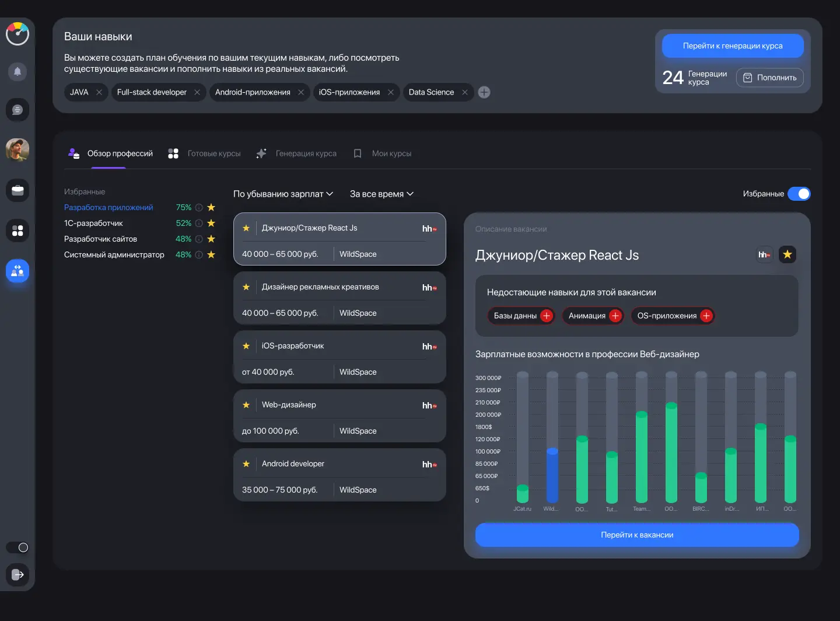Open notifications bell in sidebar
The height and width of the screenshot is (621, 840).
(x=17, y=72)
